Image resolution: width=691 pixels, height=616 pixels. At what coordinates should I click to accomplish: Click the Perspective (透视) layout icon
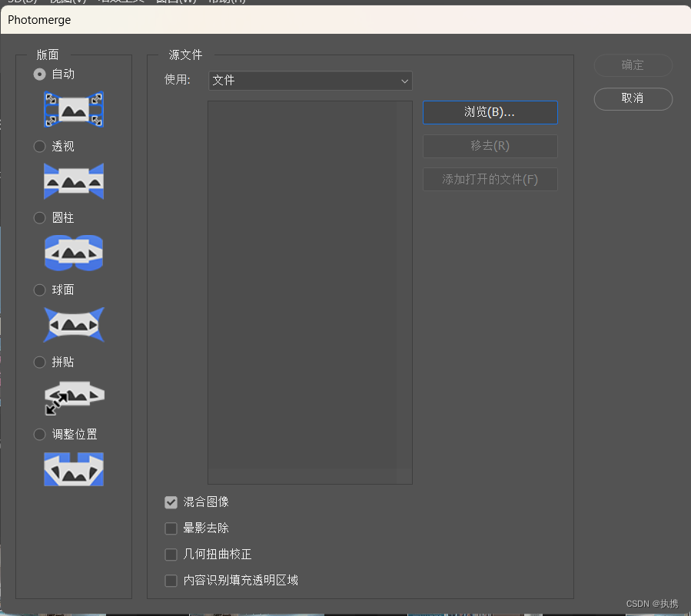click(74, 181)
